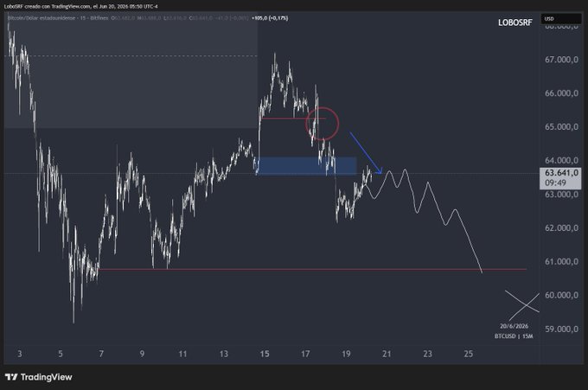Viewport: 588px width, 390px height.
Task: Click the 67.000,0 price axis label
Action: 561,60
